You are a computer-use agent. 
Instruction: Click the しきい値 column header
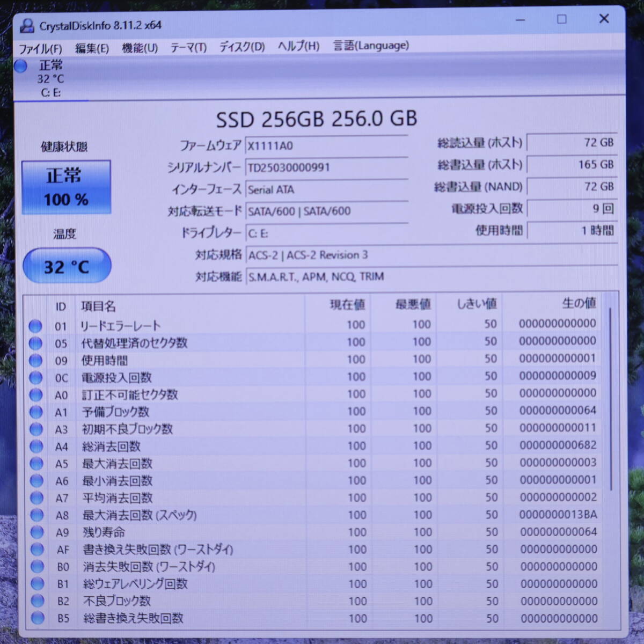pos(477,304)
